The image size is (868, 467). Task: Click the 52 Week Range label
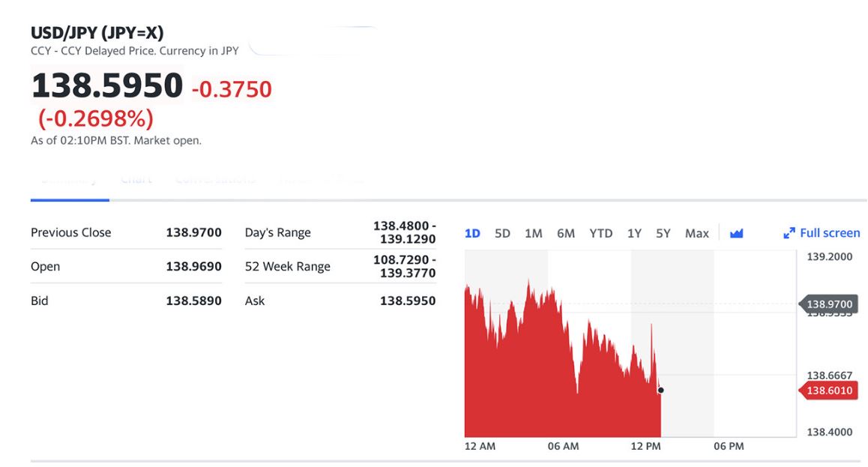pyautogui.click(x=287, y=267)
